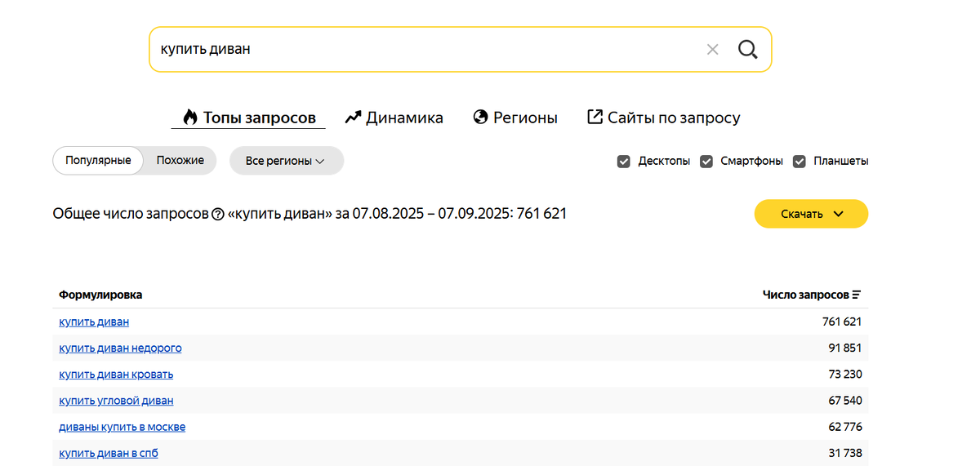Viewport: 980px width, 466px height.
Task: Open the диваны купить в москве link
Action: [122, 427]
